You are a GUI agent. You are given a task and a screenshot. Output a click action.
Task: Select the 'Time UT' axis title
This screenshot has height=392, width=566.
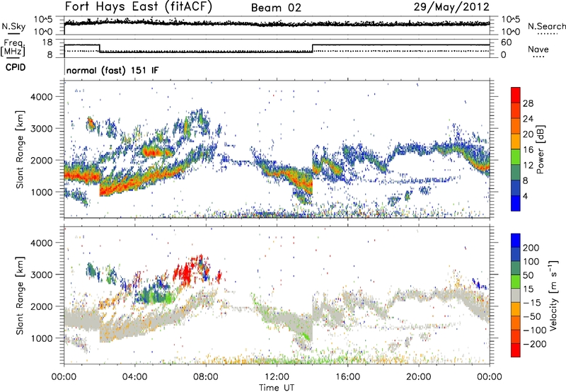coord(277,388)
